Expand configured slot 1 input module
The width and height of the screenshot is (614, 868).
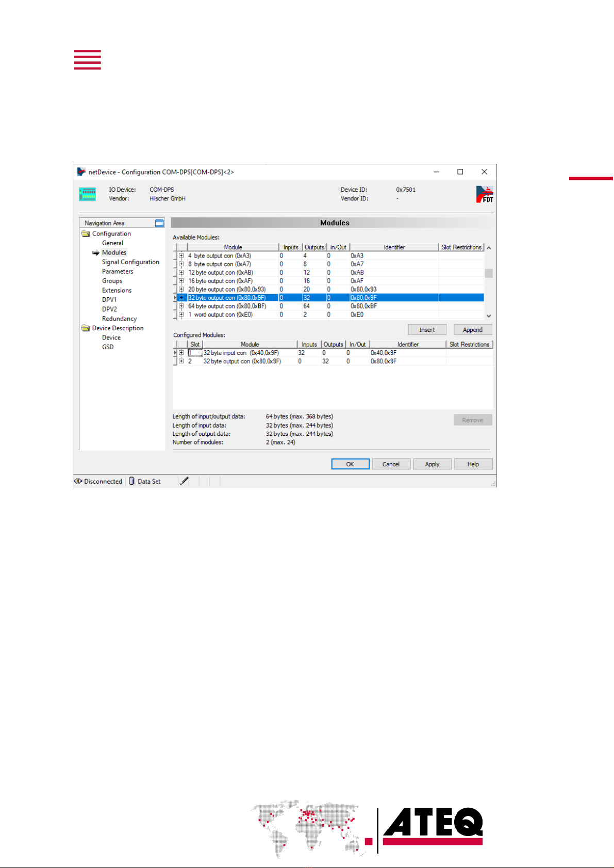tap(181, 353)
